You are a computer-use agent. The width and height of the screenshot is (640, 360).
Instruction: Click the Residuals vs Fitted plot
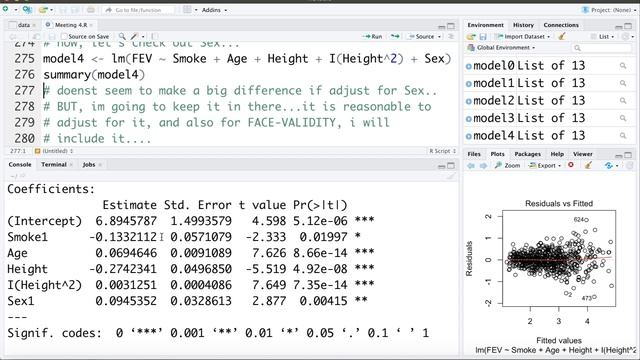pos(559,258)
